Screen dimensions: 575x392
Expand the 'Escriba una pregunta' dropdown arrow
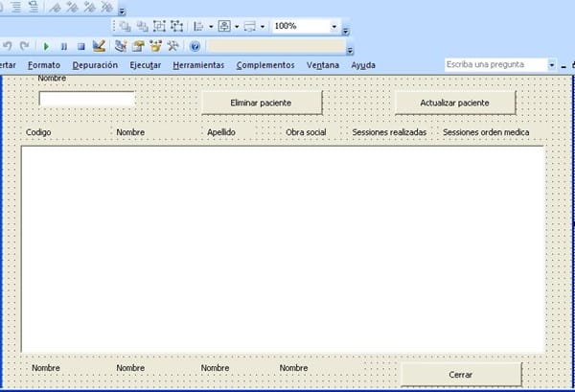pos(552,65)
